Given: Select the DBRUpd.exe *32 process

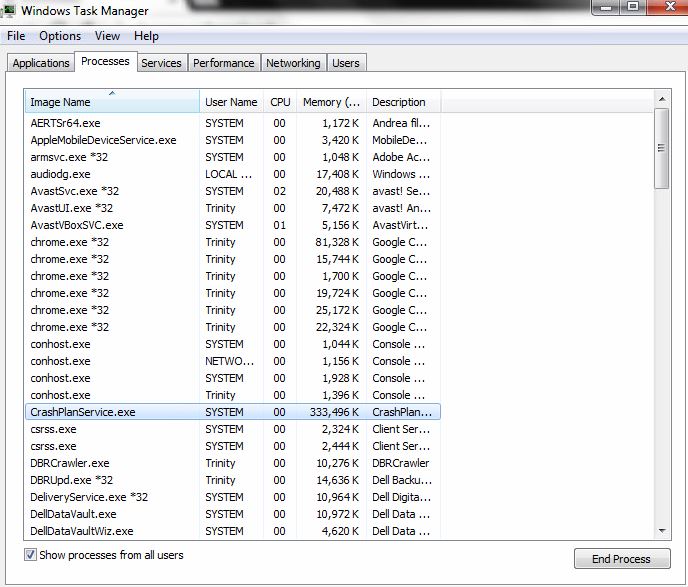Looking at the screenshot, I should tap(233, 480).
